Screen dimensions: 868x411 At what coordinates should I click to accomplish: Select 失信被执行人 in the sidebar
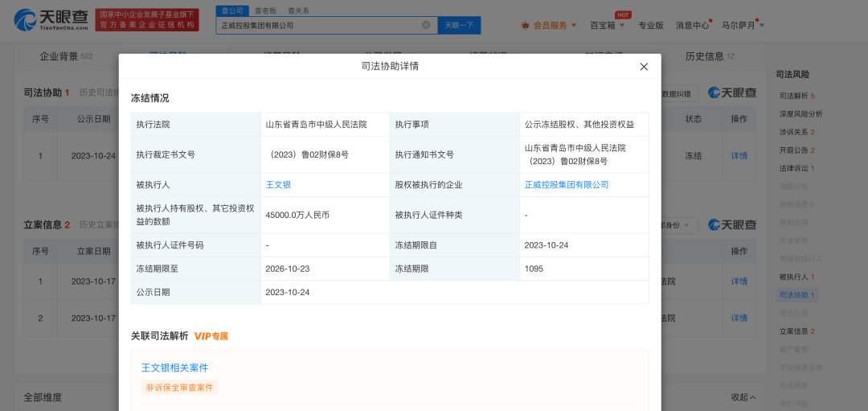(x=800, y=259)
